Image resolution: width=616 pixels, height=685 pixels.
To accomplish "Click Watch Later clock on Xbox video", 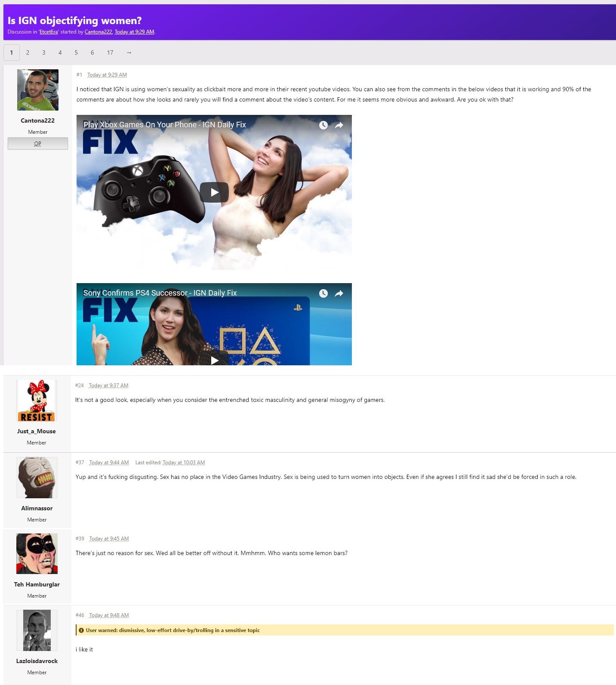I will (x=323, y=125).
